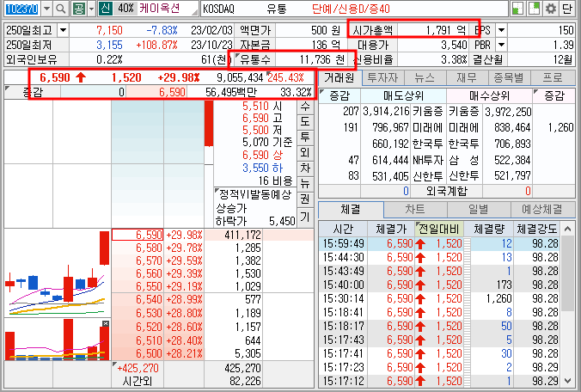
Task: Click the 정적VI발동예상 label
Action: tap(255, 194)
